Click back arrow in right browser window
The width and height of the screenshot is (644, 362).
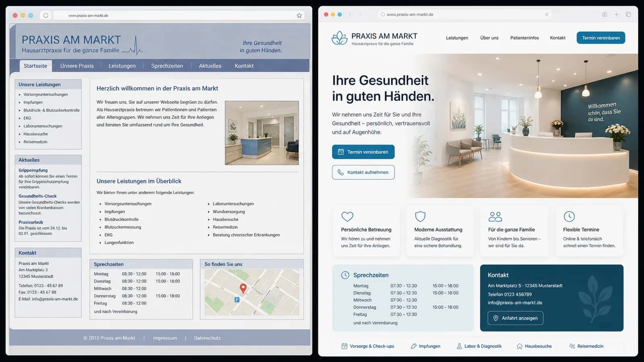tap(350, 14)
